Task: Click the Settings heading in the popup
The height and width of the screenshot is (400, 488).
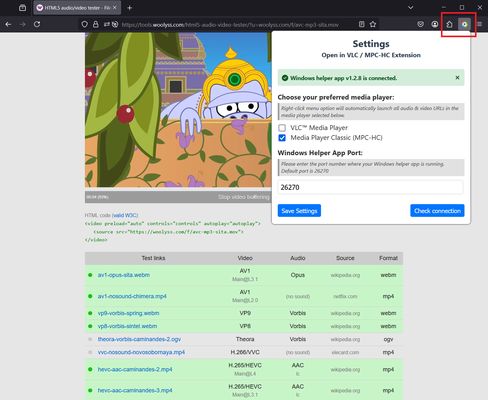Action: (x=371, y=44)
